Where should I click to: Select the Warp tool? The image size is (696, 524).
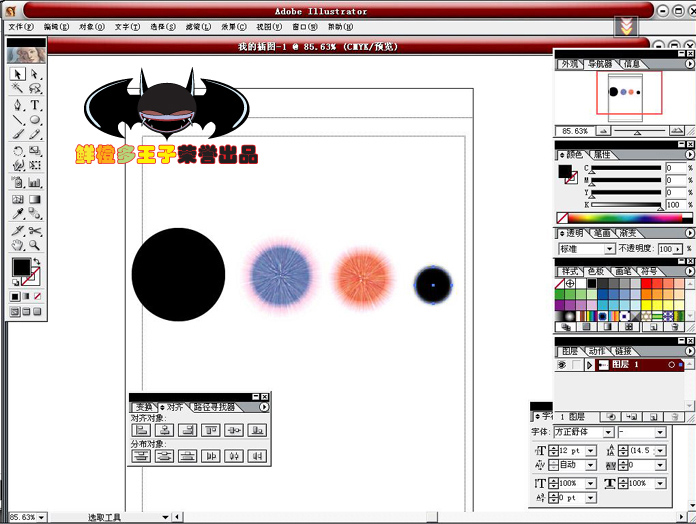(x=18, y=165)
